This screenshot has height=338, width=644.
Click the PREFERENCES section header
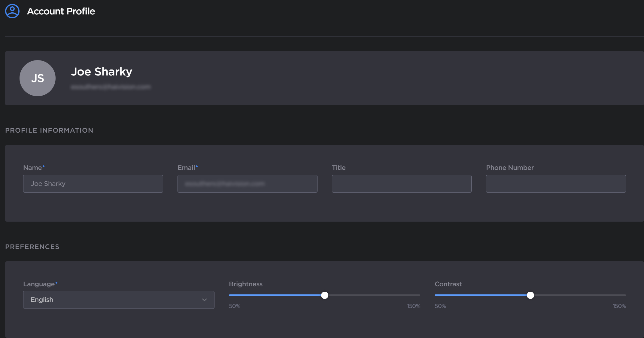[x=32, y=247]
